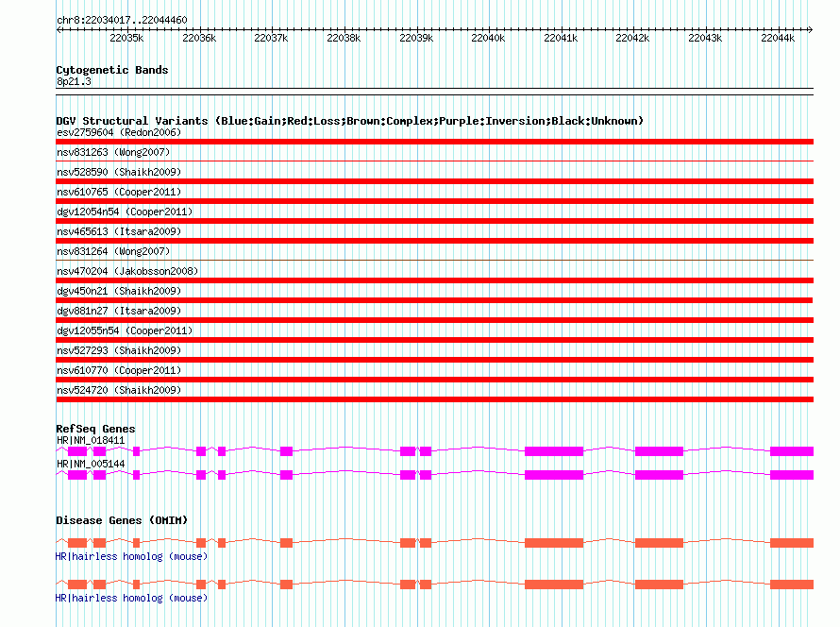The width and height of the screenshot is (840, 627).
Task: Click the Cytogenetic Bands track title
Action: (x=112, y=70)
